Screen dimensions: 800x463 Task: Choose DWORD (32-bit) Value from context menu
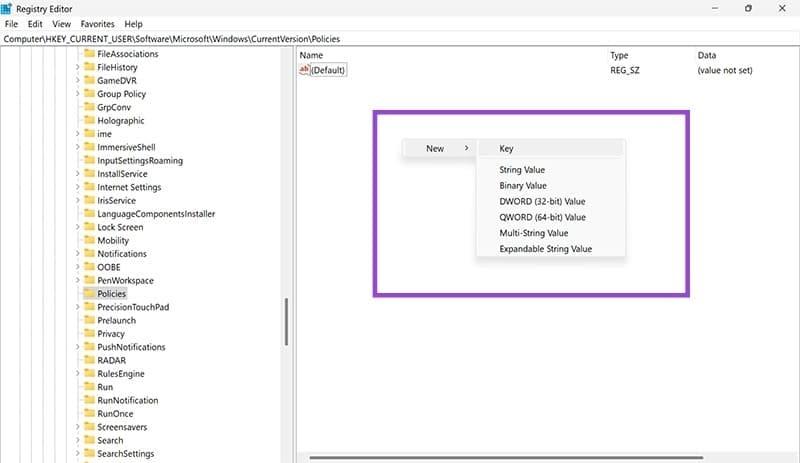tap(542, 201)
